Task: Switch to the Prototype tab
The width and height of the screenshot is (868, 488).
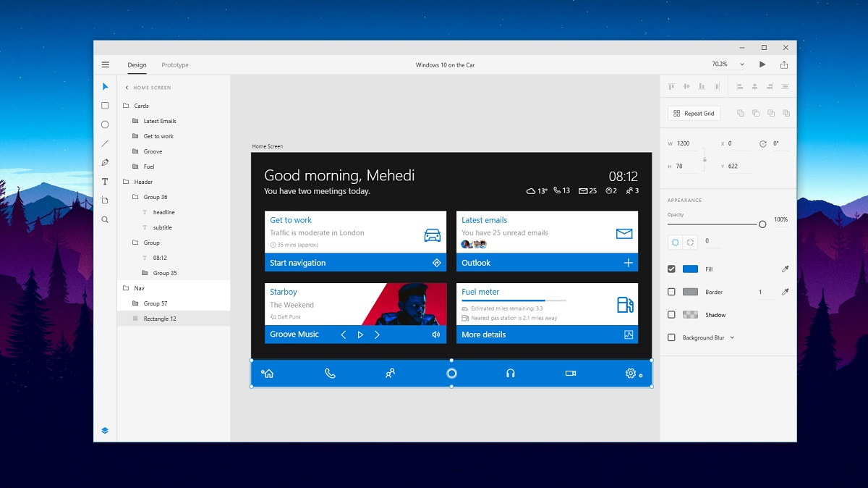Action: coord(175,65)
